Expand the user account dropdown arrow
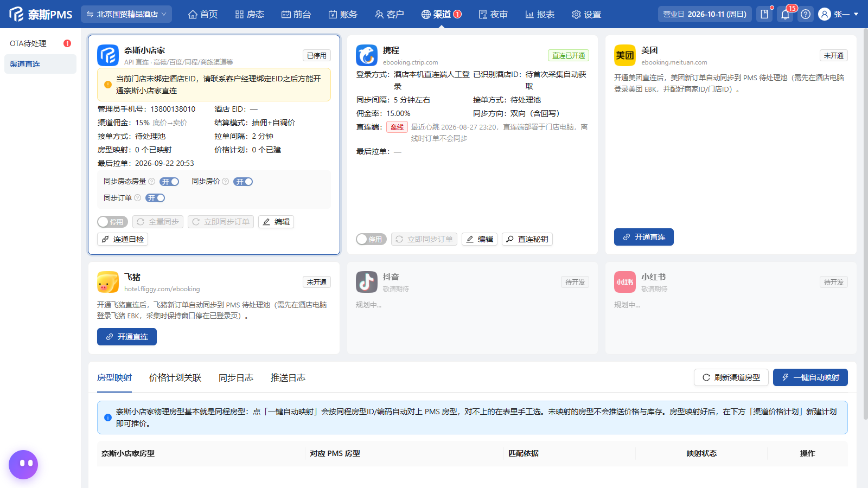 click(856, 14)
